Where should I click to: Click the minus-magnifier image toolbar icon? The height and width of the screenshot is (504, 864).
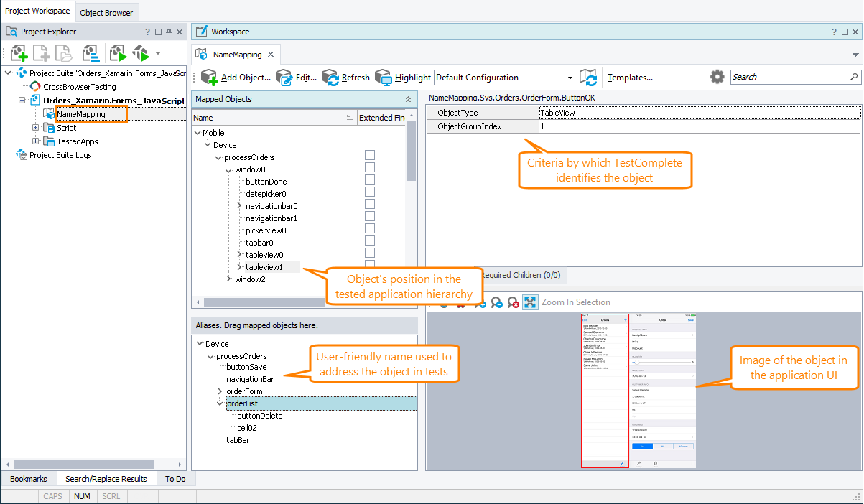pyautogui.click(x=496, y=302)
